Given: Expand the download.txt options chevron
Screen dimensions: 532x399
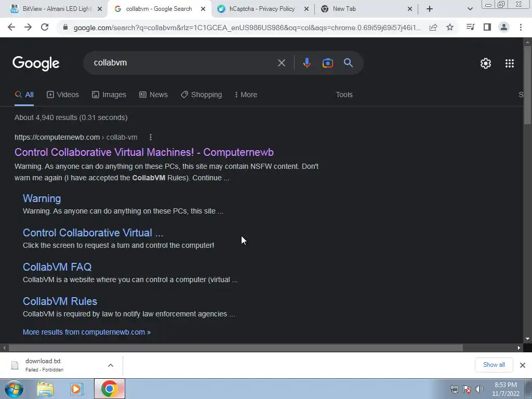Looking at the screenshot, I should tap(111, 365).
